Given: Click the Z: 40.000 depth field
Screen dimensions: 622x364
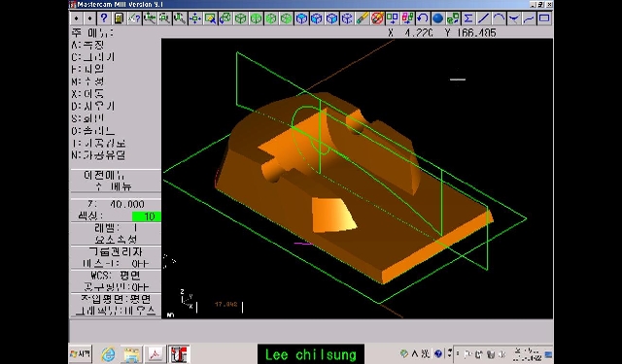Looking at the screenshot, I should (116, 205).
